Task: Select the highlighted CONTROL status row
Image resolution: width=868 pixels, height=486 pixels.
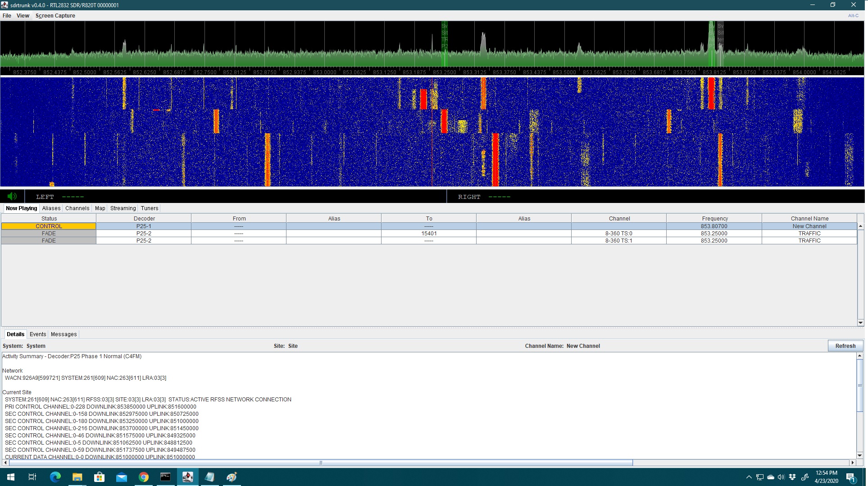Action: click(49, 226)
